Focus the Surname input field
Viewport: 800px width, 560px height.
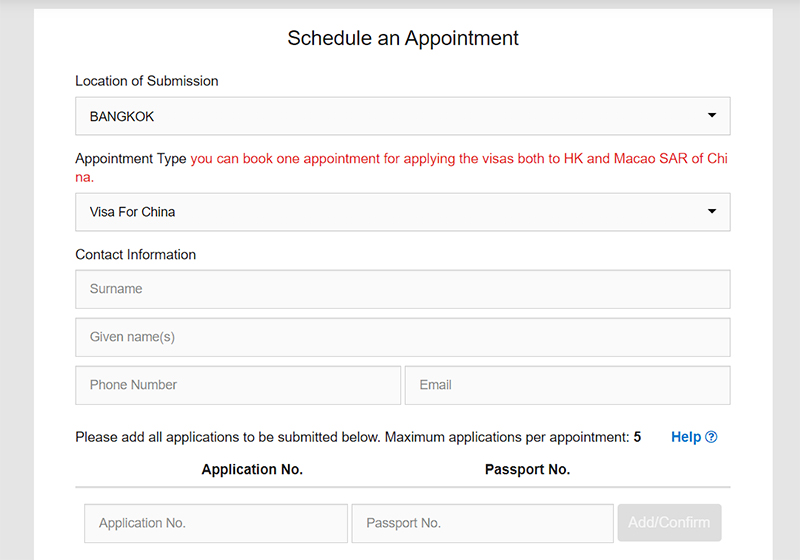click(403, 289)
